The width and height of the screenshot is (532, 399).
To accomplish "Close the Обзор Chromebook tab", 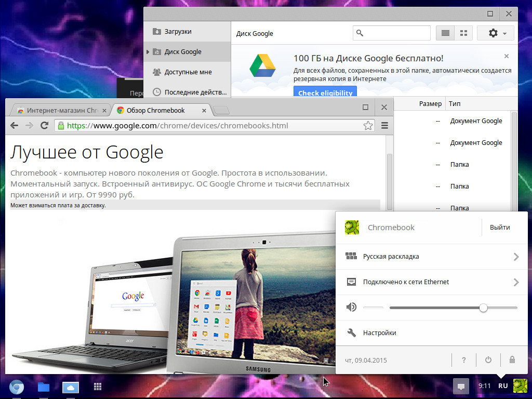I will pos(204,111).
